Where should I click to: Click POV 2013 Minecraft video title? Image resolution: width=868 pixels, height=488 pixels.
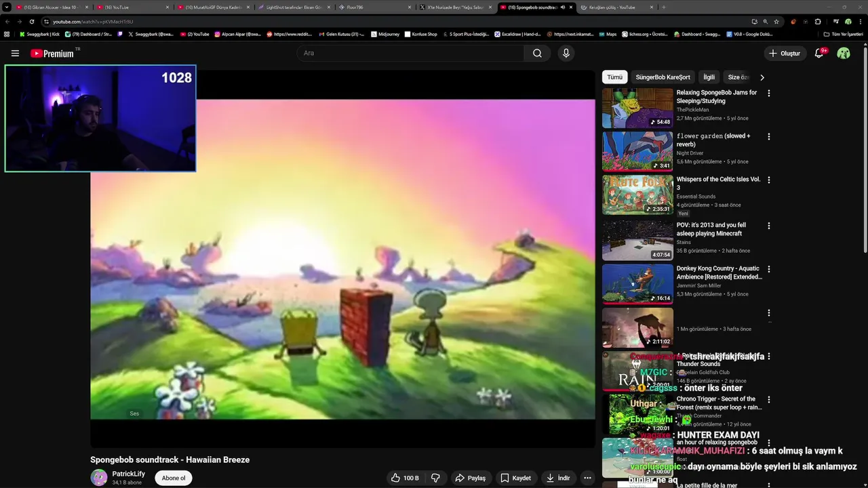click(711, 229)
